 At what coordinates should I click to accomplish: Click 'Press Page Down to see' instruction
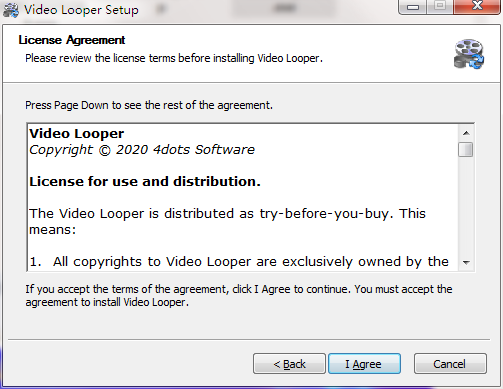(149, 105)
